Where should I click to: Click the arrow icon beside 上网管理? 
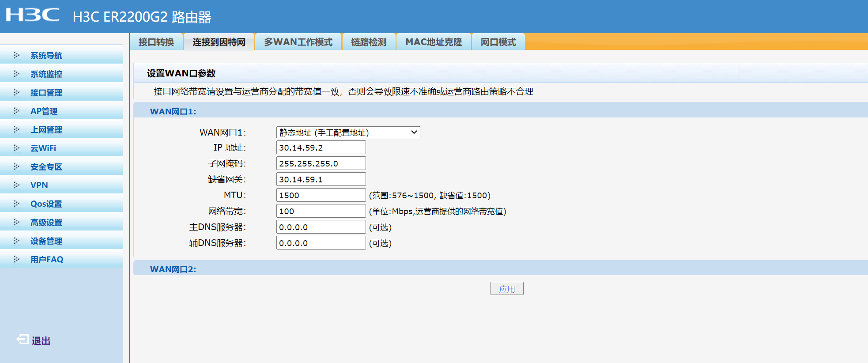[x=17, y=129]
